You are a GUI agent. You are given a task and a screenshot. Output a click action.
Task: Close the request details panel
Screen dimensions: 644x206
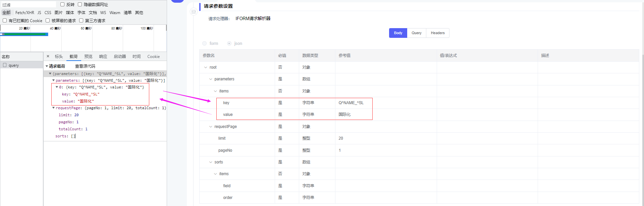click(48, 56)
